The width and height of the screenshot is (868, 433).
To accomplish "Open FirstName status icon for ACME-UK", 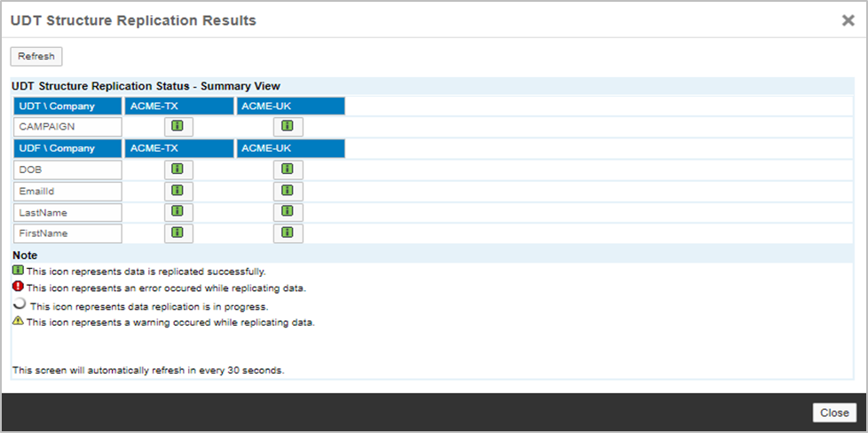I will (x=288, y=233).
